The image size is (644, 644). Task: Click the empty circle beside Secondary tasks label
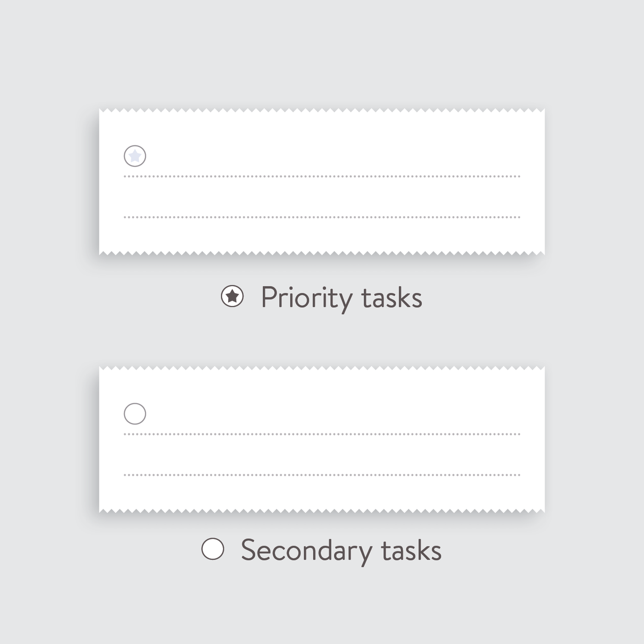(213, 549)
